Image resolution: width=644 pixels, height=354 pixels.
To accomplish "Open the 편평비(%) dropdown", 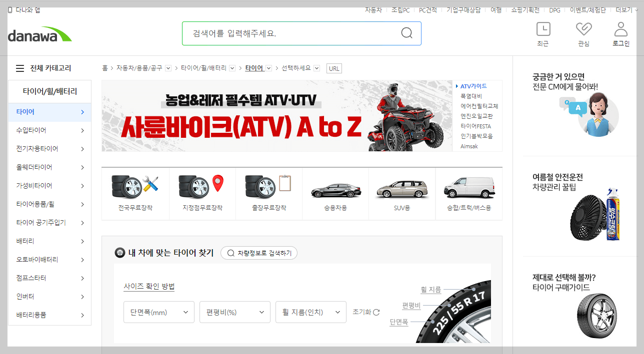I will [234, 312].
